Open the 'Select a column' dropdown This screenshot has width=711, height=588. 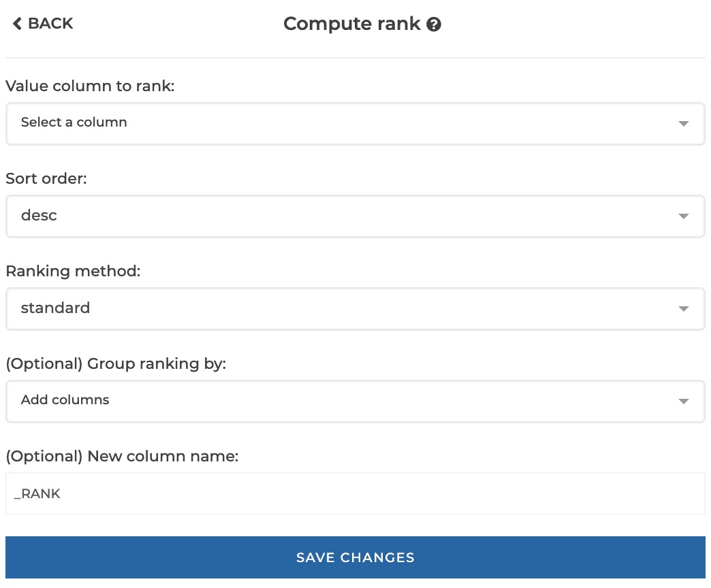[x=355, y=124]
